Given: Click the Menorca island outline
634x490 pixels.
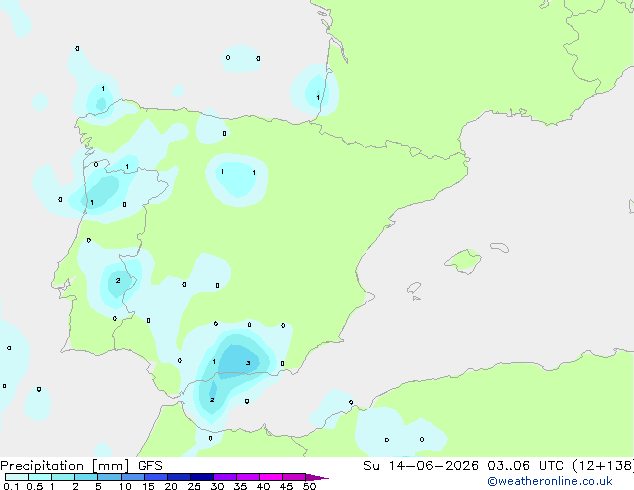Looking at the screenshot, I should point(500,247).
